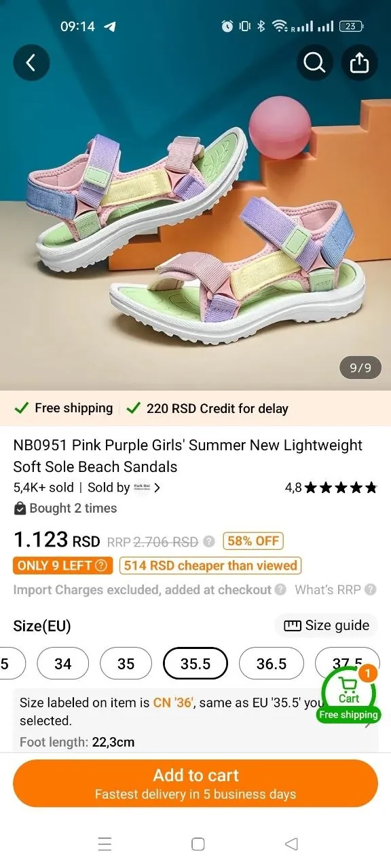Image resolution: width=391 pixels, height=868 pixels.
Task: Open the seller store chevron
Action: (157, 488)
